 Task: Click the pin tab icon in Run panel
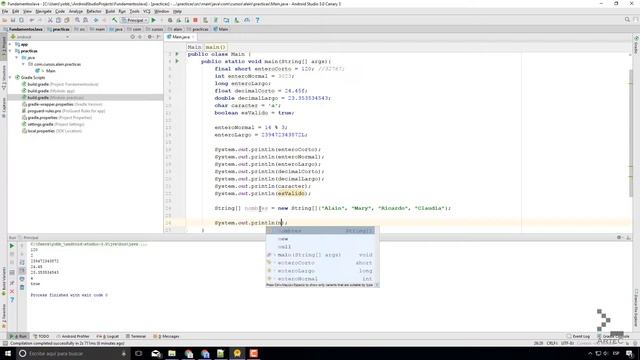pyautogui.click(x=12, y=282)
